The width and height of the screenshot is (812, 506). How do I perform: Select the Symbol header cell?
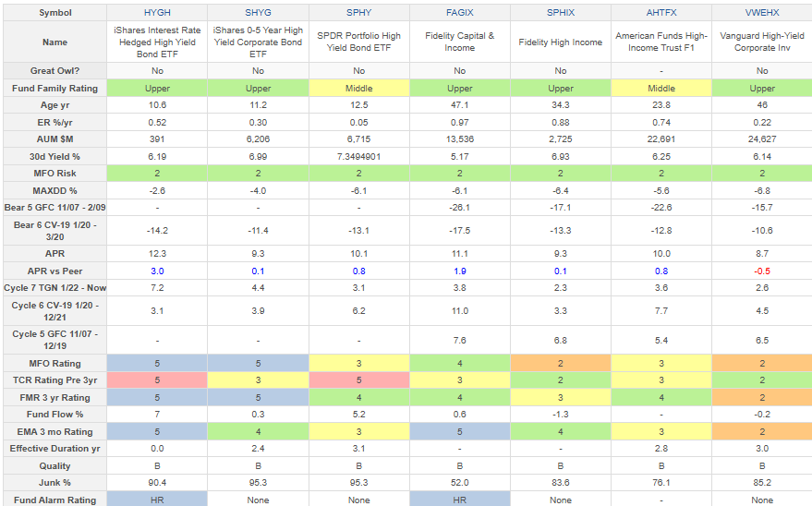[x=55, y=10]
